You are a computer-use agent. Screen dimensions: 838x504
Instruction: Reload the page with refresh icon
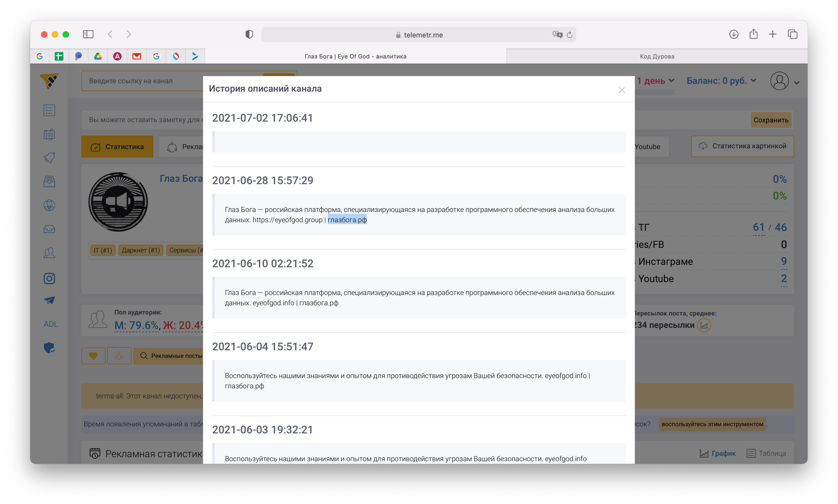point(570,35)
